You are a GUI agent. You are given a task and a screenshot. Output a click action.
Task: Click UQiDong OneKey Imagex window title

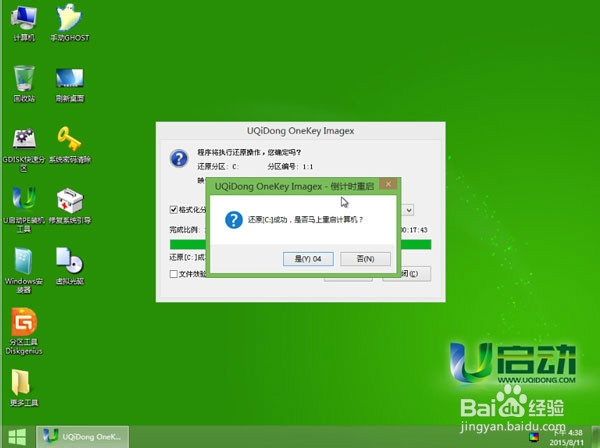(300, 131)
